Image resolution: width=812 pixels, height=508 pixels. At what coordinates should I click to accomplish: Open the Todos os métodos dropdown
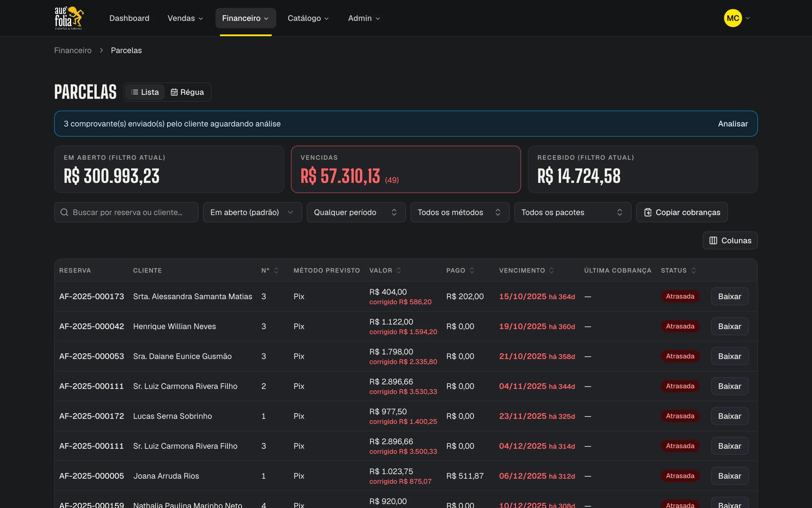(x=460, y=212)
